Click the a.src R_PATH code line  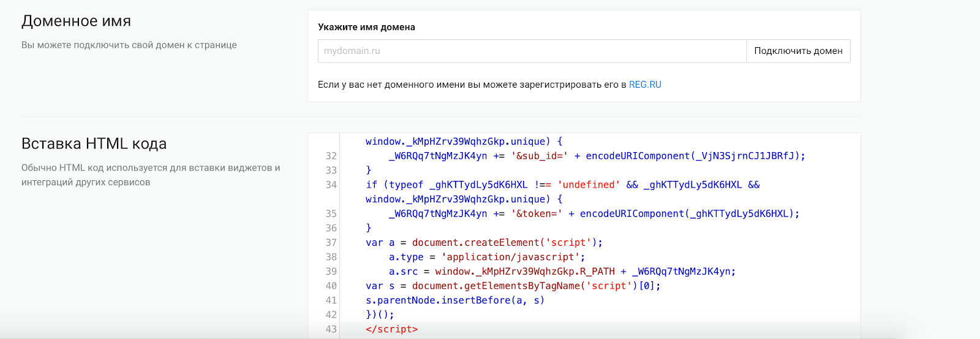point(562,271)
